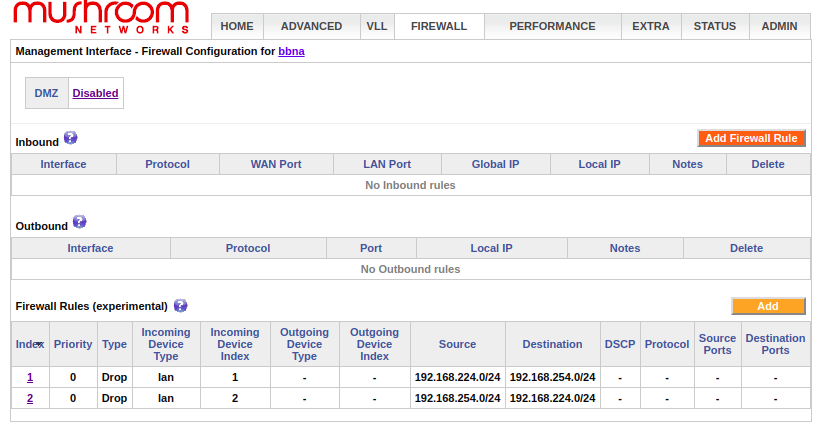Click the Source column header

point(457,344)
